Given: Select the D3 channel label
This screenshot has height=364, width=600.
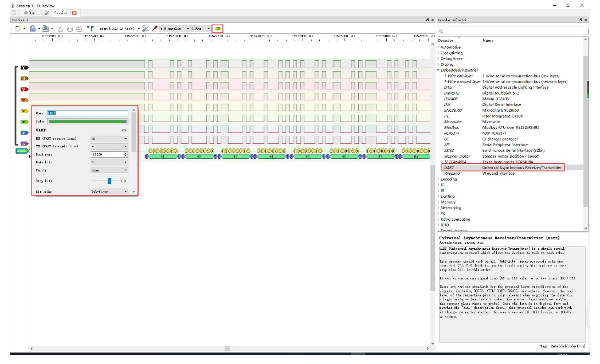Looking at the screenshot, I should [24, 100].
